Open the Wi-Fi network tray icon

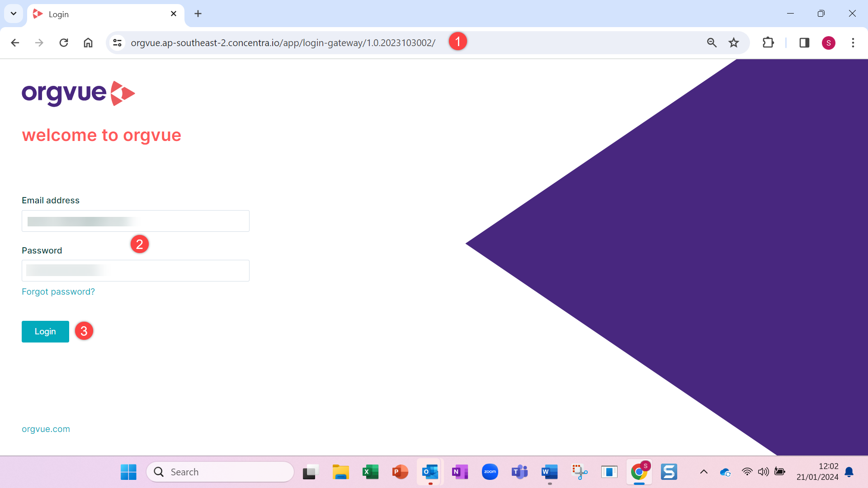point(747,472)
